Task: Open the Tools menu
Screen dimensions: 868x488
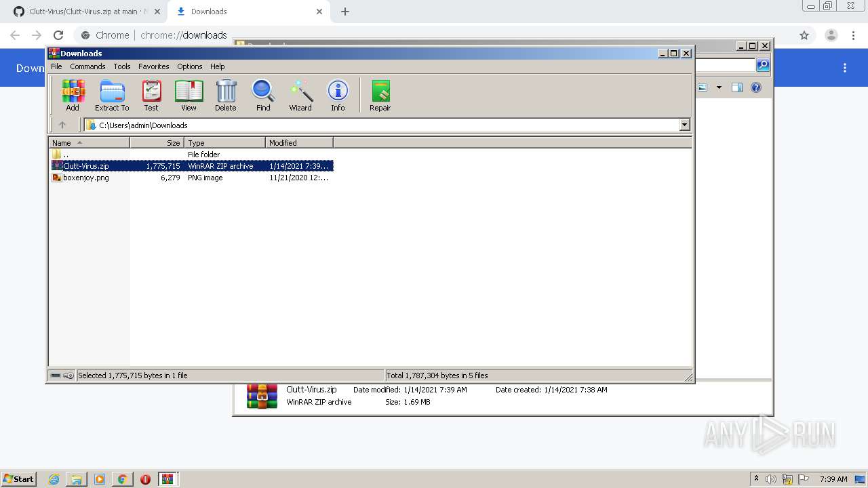Action: [122, 66]
